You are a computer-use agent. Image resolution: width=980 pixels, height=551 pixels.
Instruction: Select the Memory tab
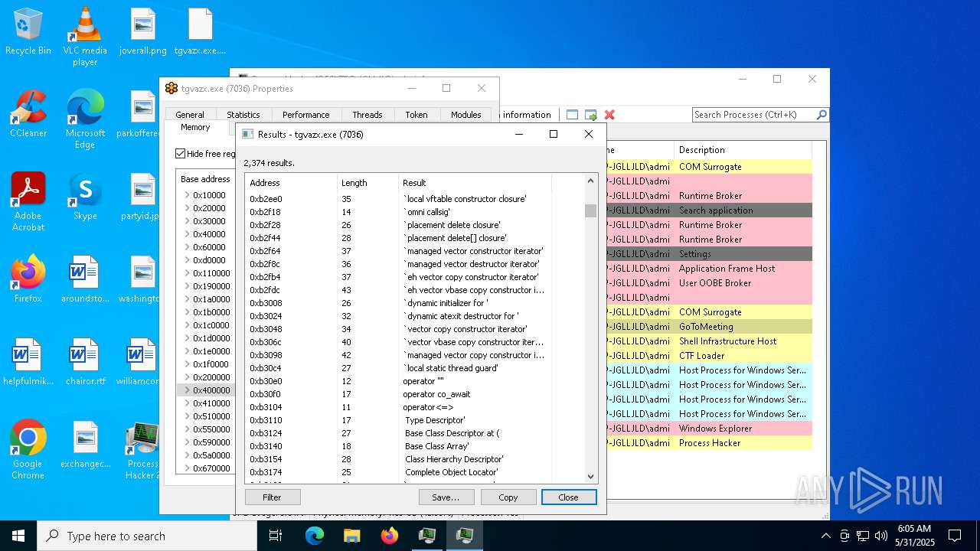click(x=195, y=128)
